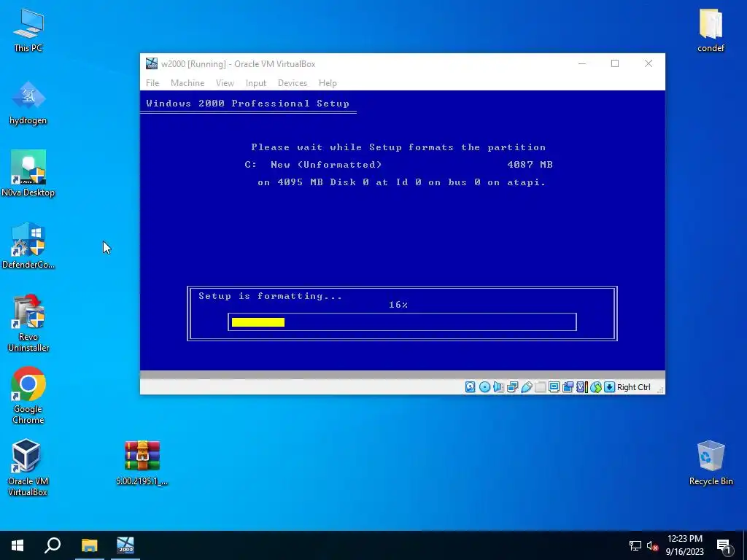The height and width of the screenshot is (560, 747).
Task: Click the 'Setup is formatting...' text
Action: point(270,296)
